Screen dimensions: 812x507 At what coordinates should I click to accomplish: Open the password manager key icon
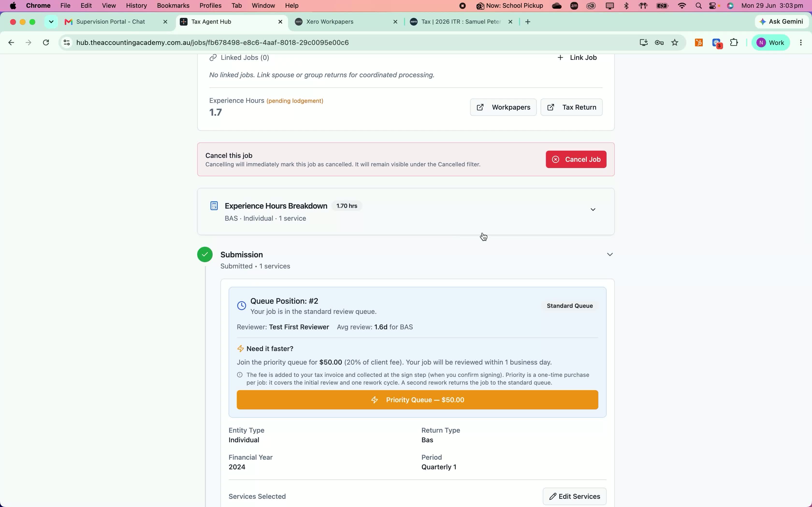tap(659, 42)
